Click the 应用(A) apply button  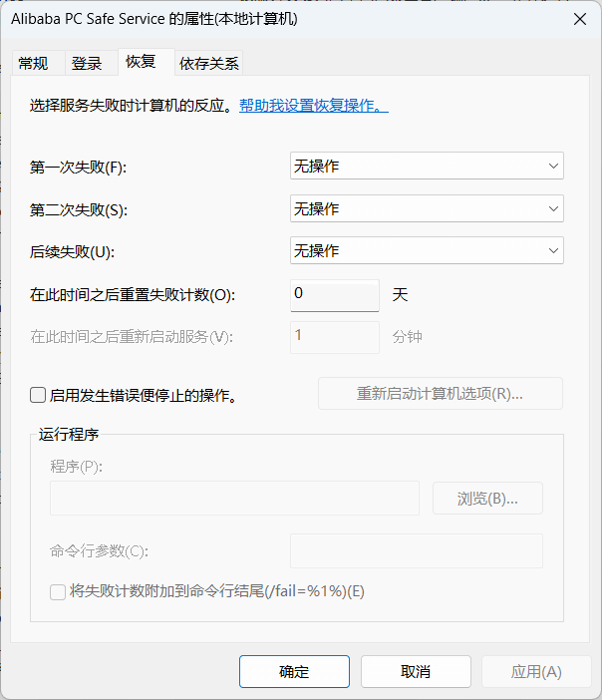tap(536, 671)
